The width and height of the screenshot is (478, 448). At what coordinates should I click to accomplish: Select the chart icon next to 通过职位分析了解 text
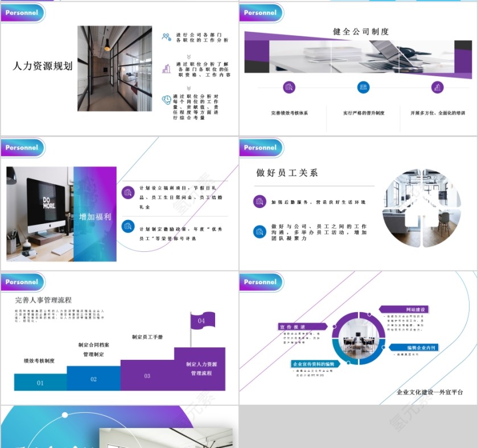166,69
